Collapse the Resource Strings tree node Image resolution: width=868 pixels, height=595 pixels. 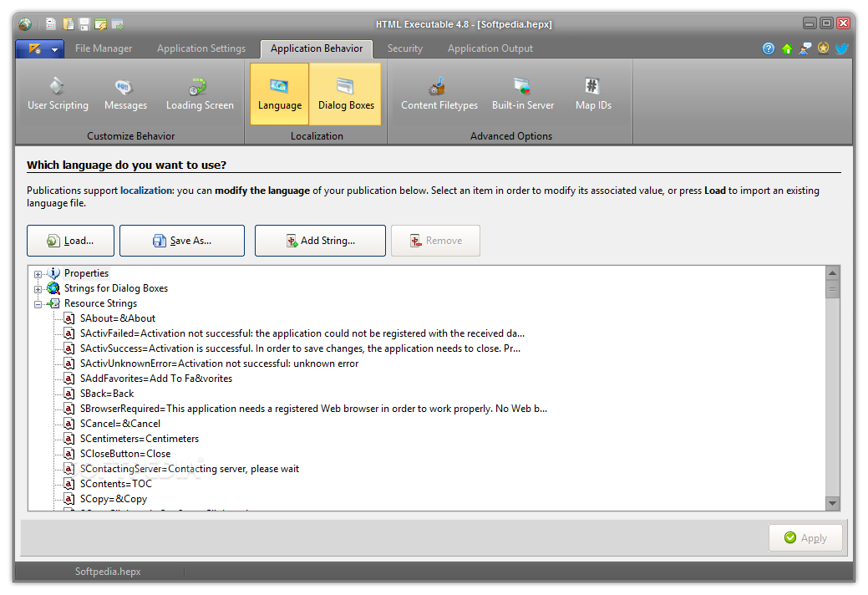click(x=38, y=304)
